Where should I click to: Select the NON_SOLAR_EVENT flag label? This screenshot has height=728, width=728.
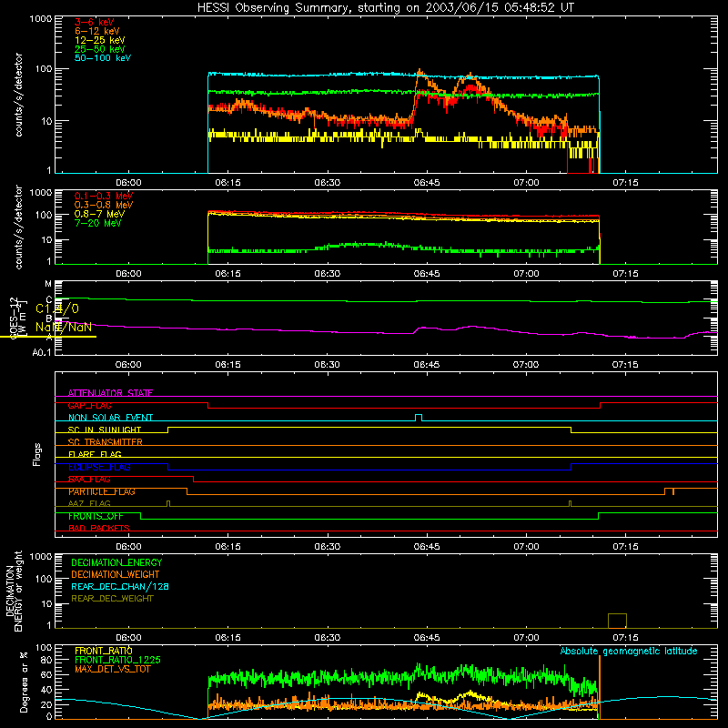pos(110,418)
